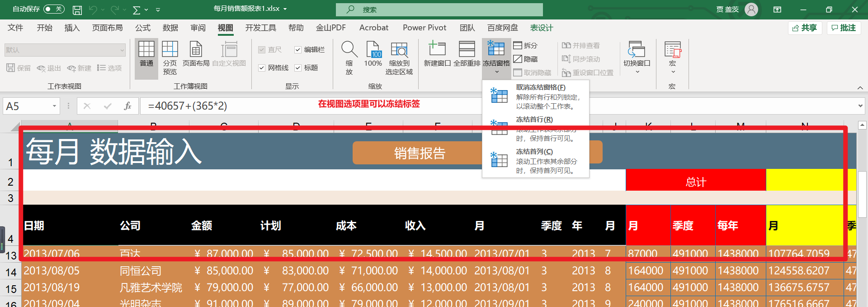Viewport: 868px width, 307px height.
Task: Toggle the 标题 headings checkbox
Action: pyautogui.click(x=298, y=68)
